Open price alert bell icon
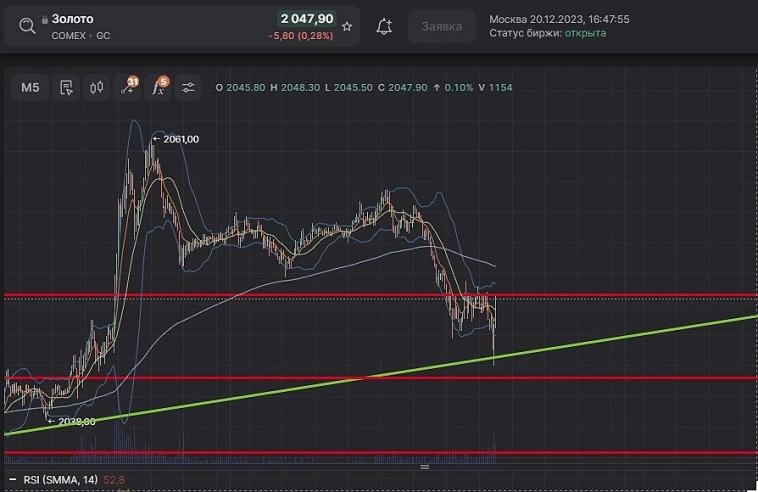This screenshot has width=758, height=492. pyautogui.click(x=384, y=27)
